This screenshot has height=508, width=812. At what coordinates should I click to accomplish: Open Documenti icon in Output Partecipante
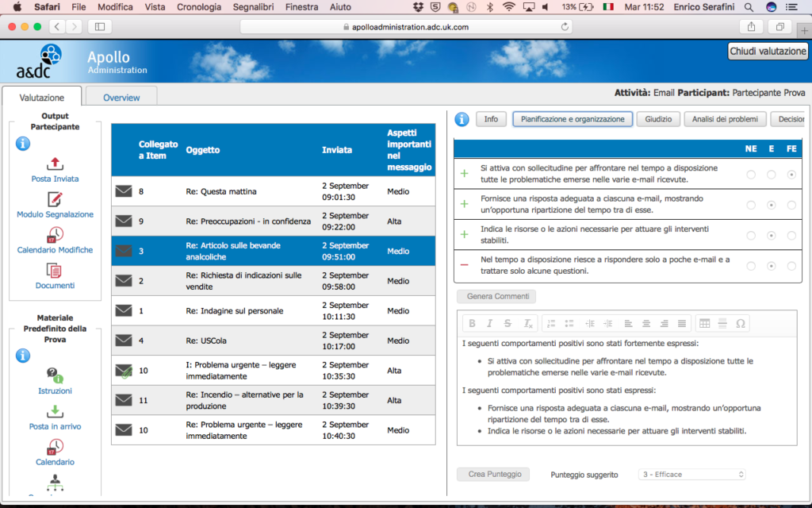(x=54, y=271)
